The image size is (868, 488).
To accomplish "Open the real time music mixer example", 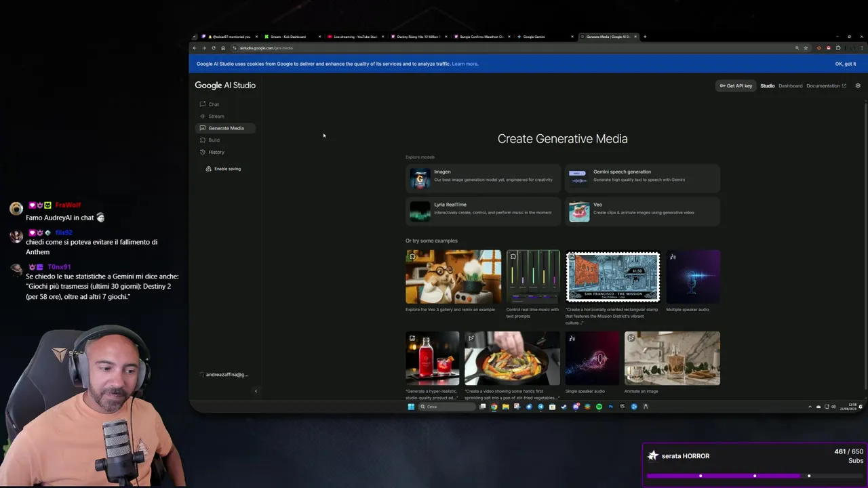I will (x=533, y=277).
